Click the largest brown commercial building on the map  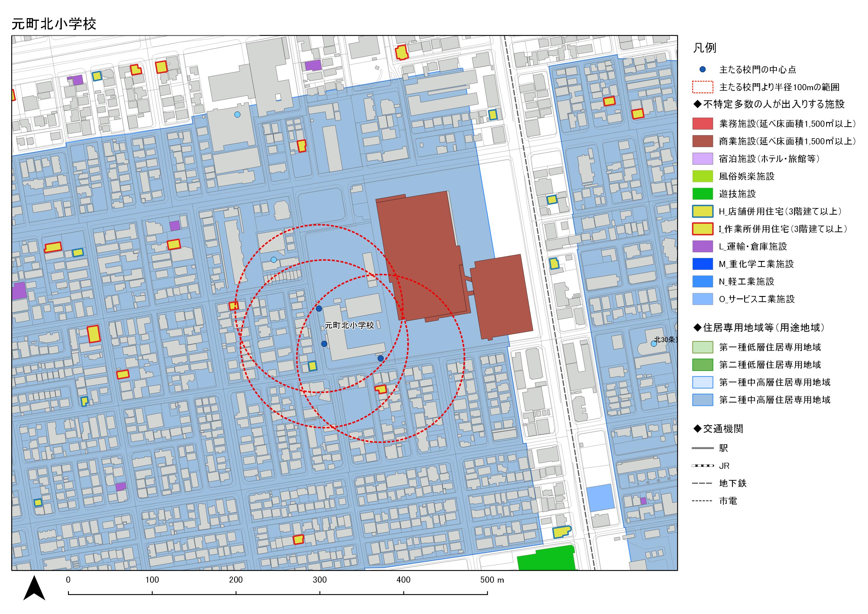(423, 257)
